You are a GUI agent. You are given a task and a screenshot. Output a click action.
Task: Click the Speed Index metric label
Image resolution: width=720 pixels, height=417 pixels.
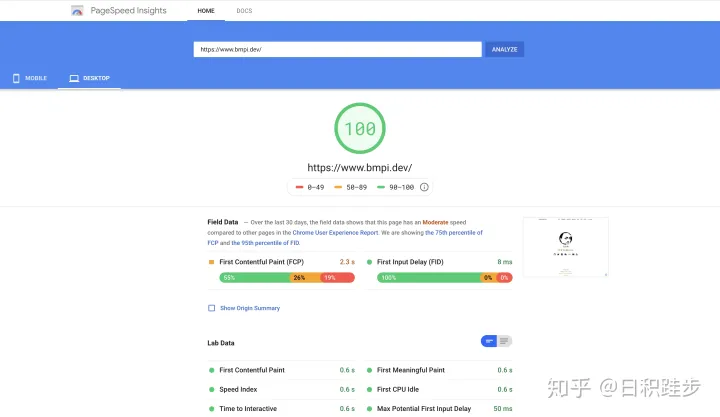pyautogui.click(x=238, y=389)
